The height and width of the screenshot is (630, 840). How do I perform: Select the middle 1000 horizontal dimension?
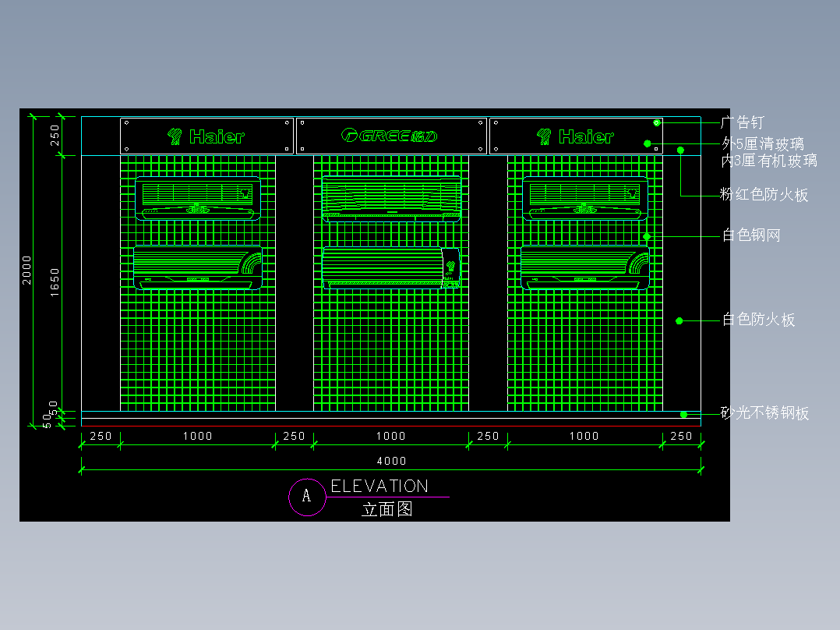pos(391,436)
